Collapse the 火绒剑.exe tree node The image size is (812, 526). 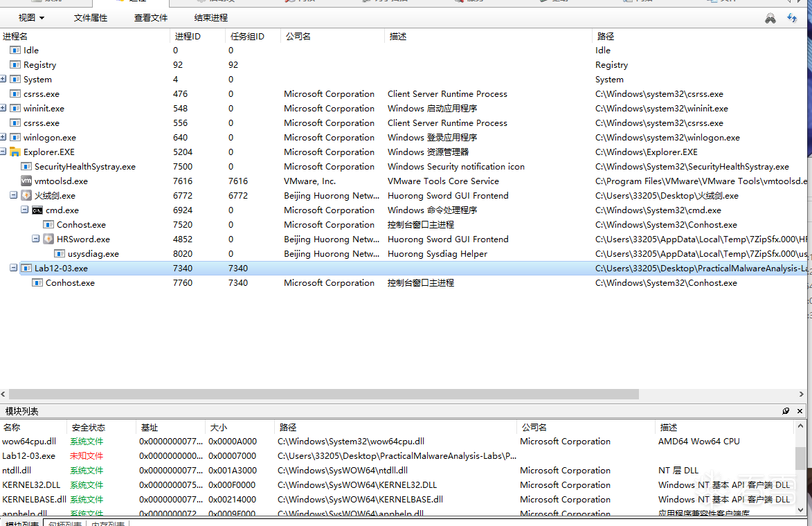[x=13, y=194]
